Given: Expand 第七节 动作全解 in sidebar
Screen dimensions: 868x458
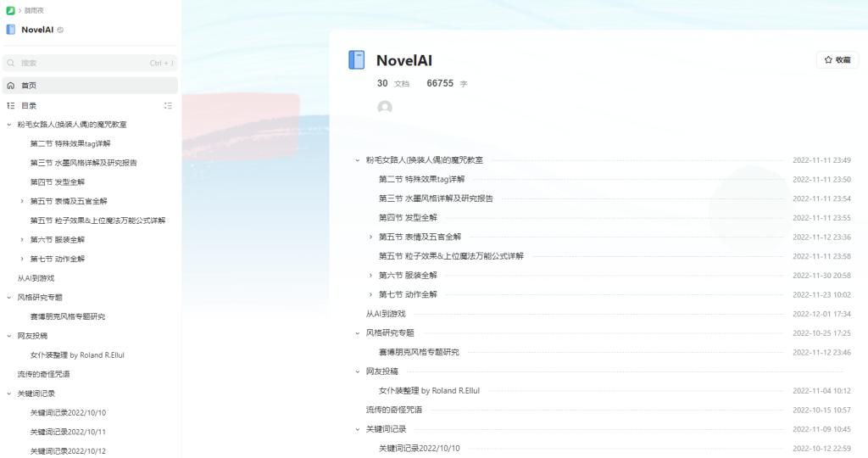Looking at the screenshot, I should pyautogui.click(x=22, y=260).
